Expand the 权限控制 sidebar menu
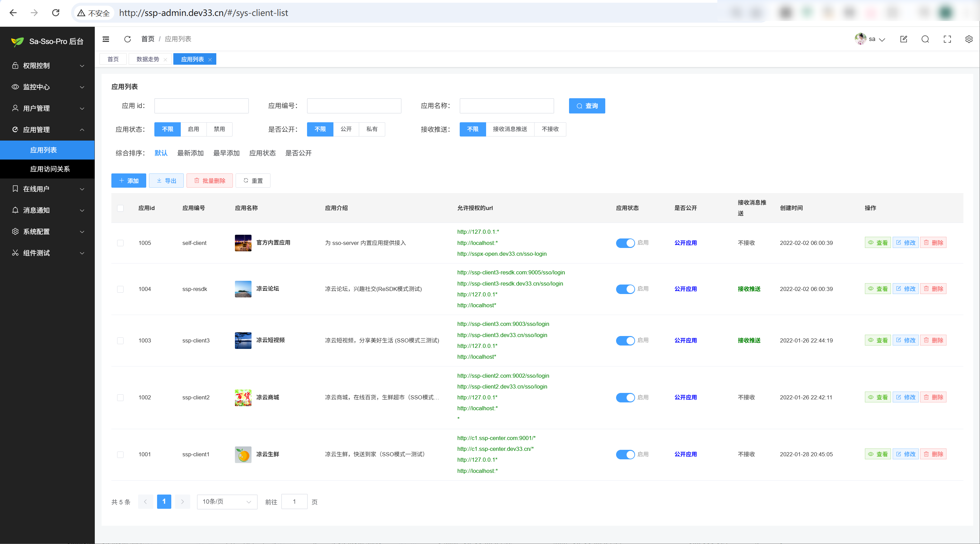Screen dimensions: 980x544 [47, 65]
